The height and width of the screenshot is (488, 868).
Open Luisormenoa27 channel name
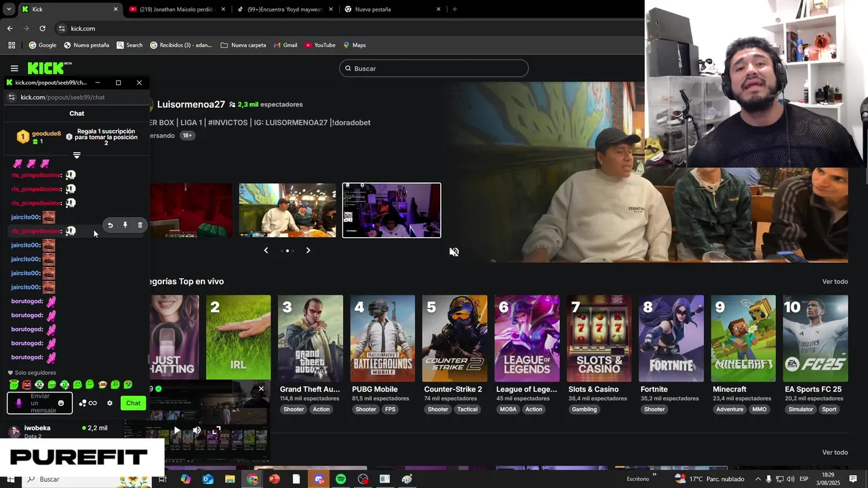(x=191, y=104)
